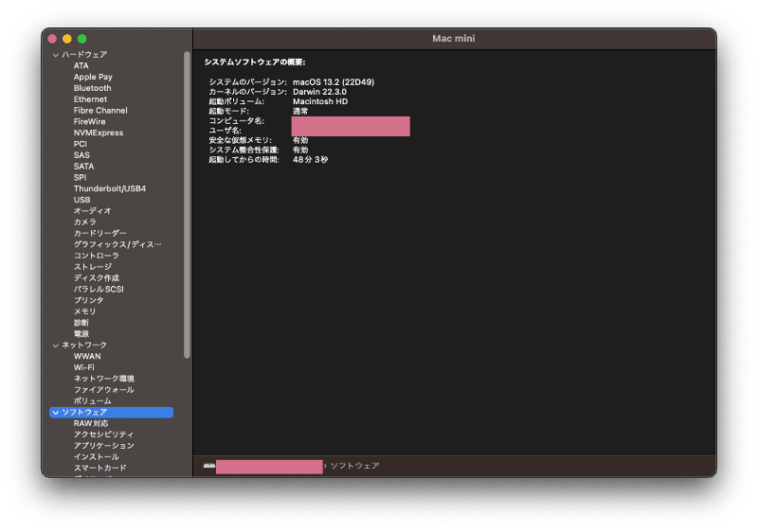The image size is (758, 532).
Task: Click the 48分 3秒 uptime value
Action: [x=311, y=159]
